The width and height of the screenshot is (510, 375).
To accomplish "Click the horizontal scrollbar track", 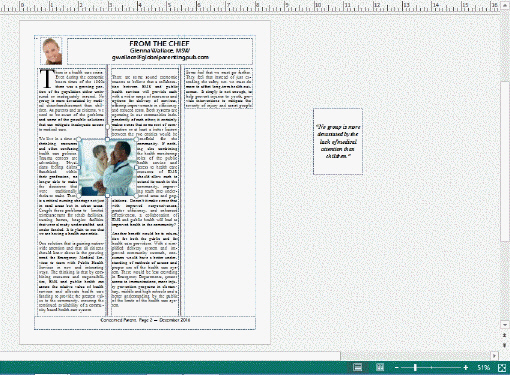I will pos(415,356).
